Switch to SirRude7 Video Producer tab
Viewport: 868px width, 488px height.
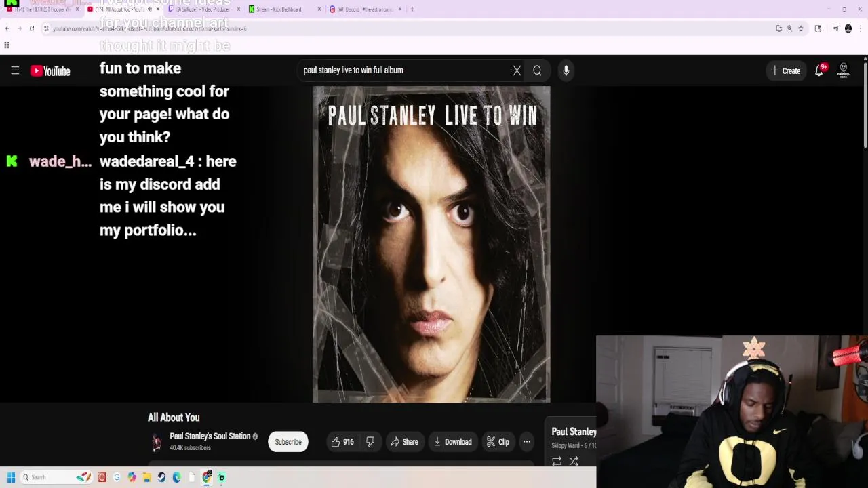pyautogui.click(x=203, y=9)
